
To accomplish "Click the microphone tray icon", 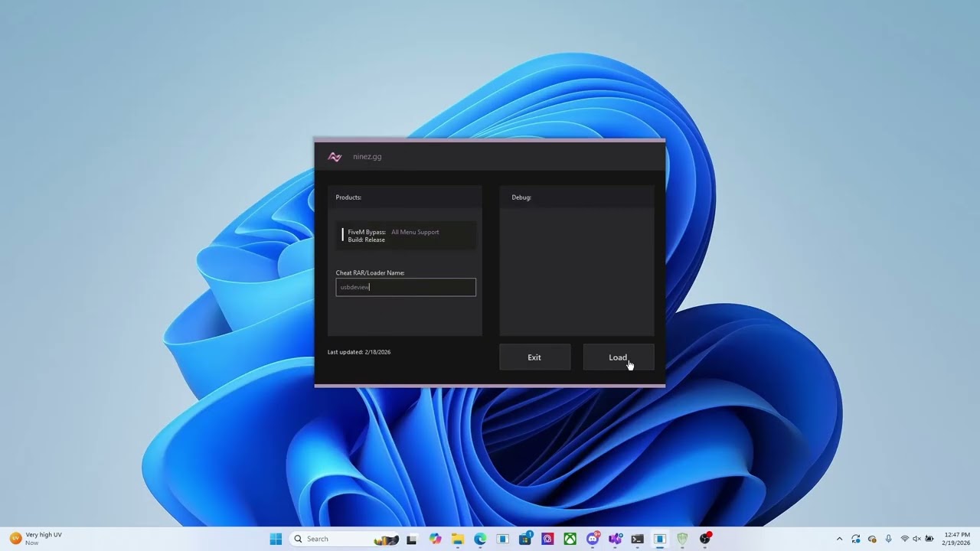I will click(x=888, y=539).
